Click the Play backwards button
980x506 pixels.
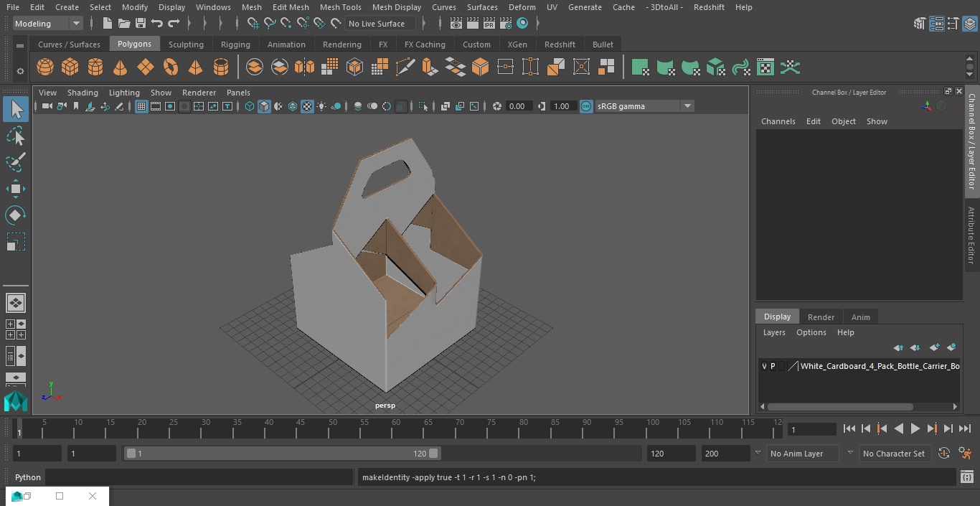(x=898, y=428)
